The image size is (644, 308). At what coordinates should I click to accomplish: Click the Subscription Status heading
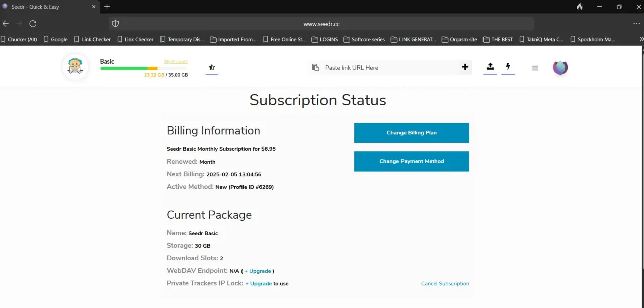coord(318,100)
